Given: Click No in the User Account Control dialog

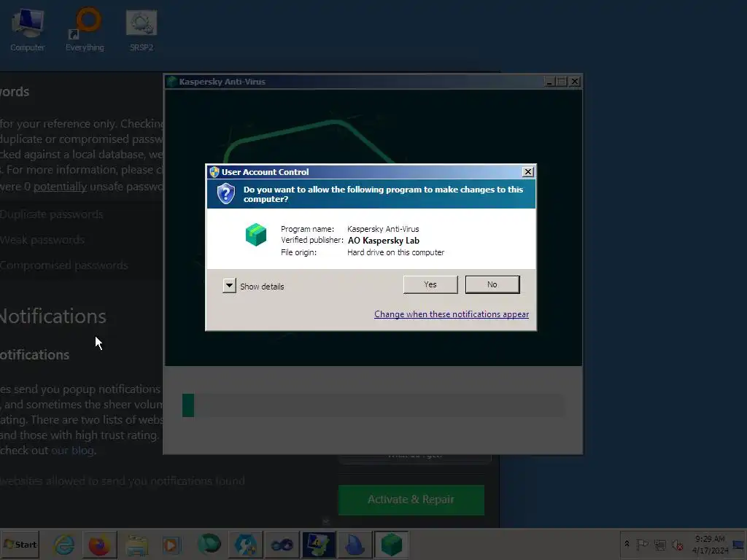Looking at the screenshot, I should coord(492,284).
